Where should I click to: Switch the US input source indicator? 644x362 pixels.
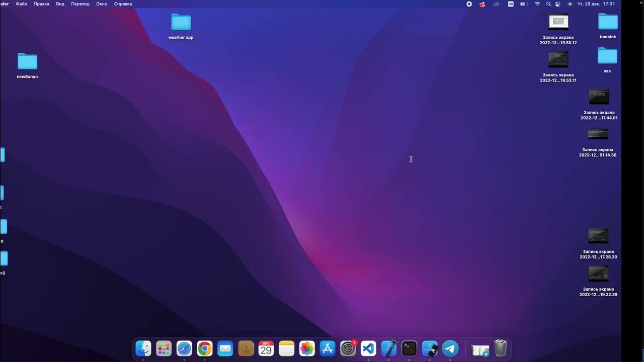pos(511,4)
